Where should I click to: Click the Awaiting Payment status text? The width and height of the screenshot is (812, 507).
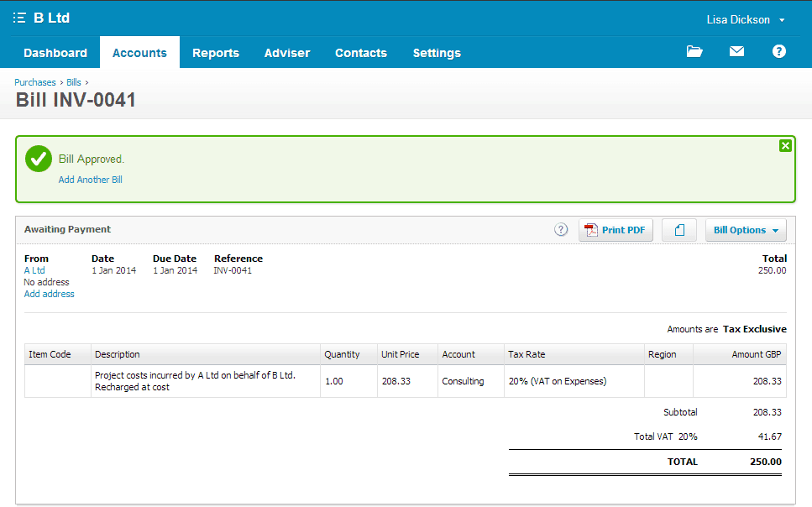pos(67,229)
